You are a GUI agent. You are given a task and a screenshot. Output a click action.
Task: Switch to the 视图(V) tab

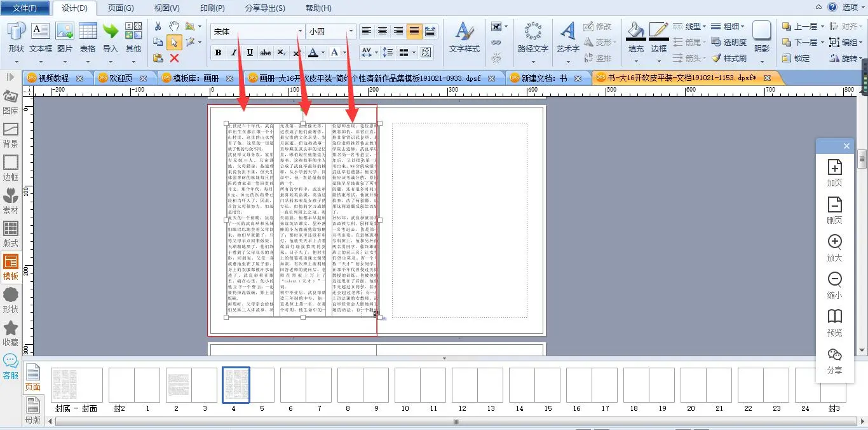click(166, 8)
